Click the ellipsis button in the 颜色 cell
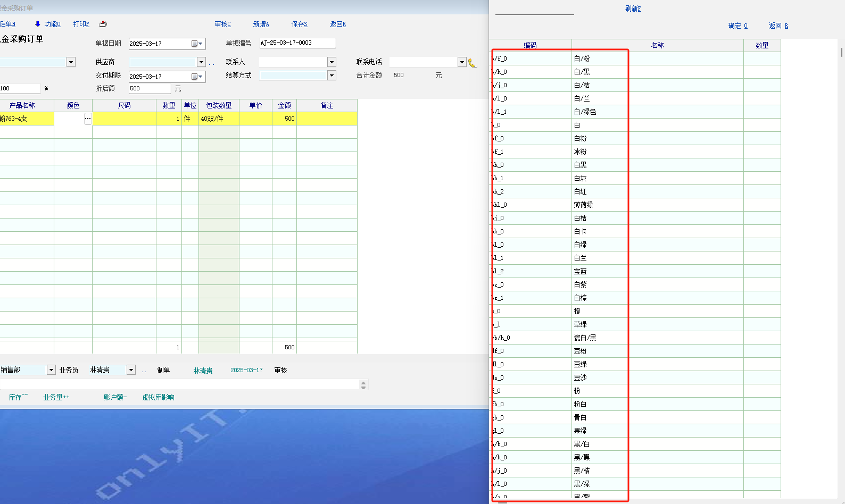845x504 pixels. pos(88,119)
